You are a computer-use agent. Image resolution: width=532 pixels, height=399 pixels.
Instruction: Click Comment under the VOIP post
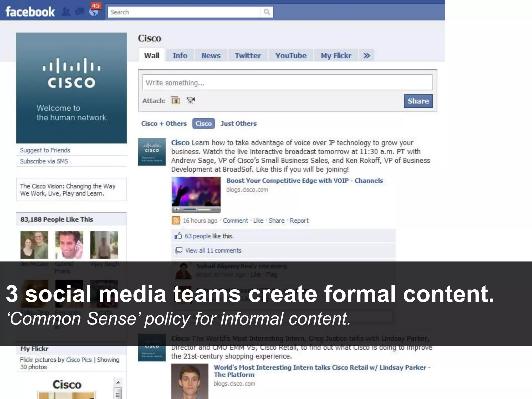point(235,221)
